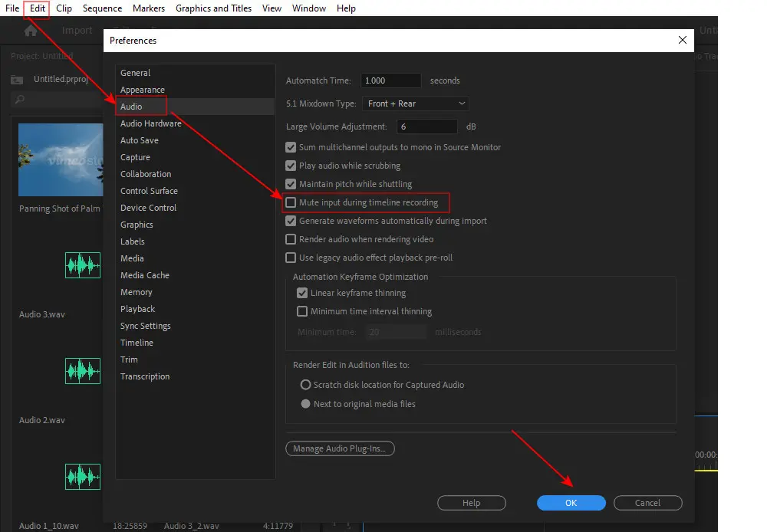Select the Audio preferences category
The image size is (767, 532).
pos(195,107)
